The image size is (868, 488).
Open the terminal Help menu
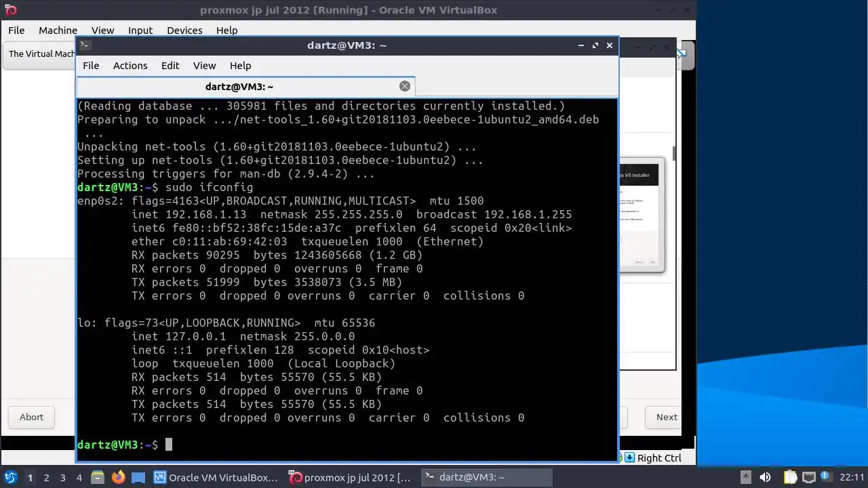pos(240,66)
